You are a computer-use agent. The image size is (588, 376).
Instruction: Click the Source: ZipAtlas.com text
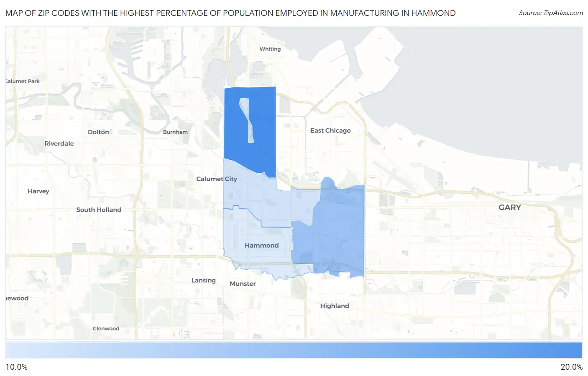[x=551, y=13]
